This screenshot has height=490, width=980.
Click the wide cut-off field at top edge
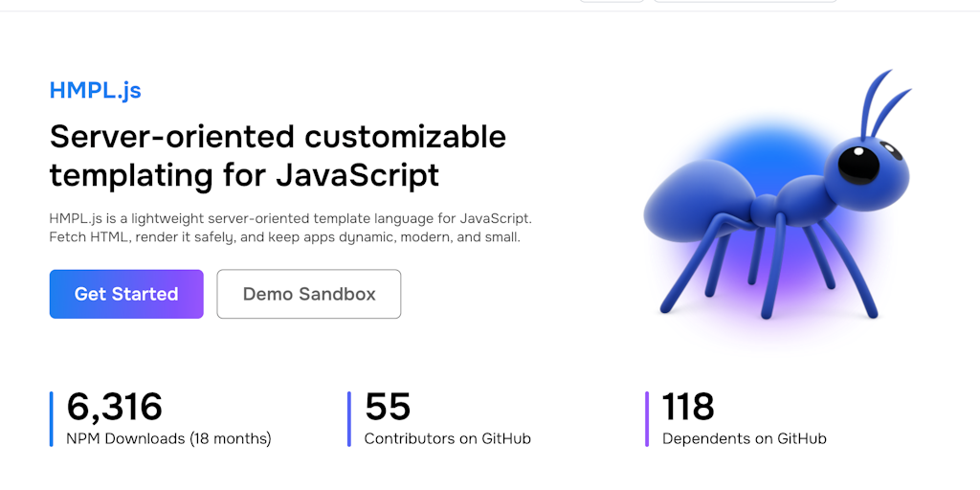(x=745, y=1)
